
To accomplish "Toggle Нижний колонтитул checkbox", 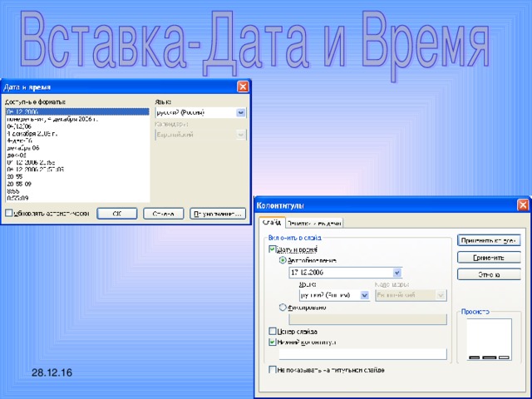I will click(272, 342).
